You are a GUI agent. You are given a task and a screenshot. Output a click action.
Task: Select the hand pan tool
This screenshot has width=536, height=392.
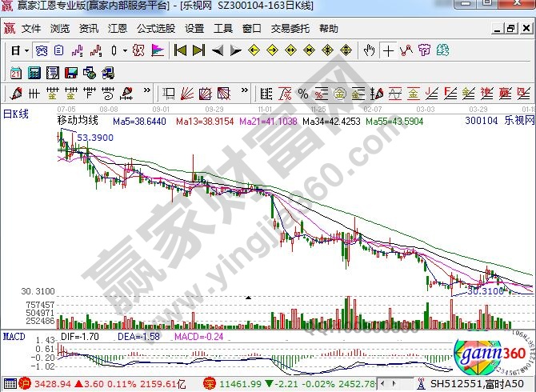pyautogui.click(x=369, y=50)
